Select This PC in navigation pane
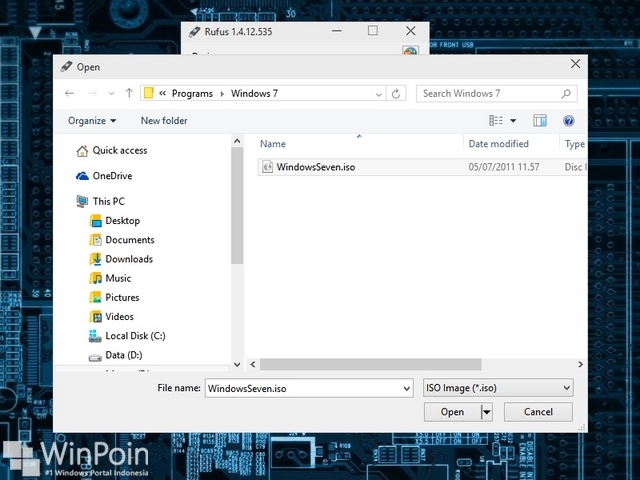The height and width of the screenshot is (480, 640). tap(109, 201)
